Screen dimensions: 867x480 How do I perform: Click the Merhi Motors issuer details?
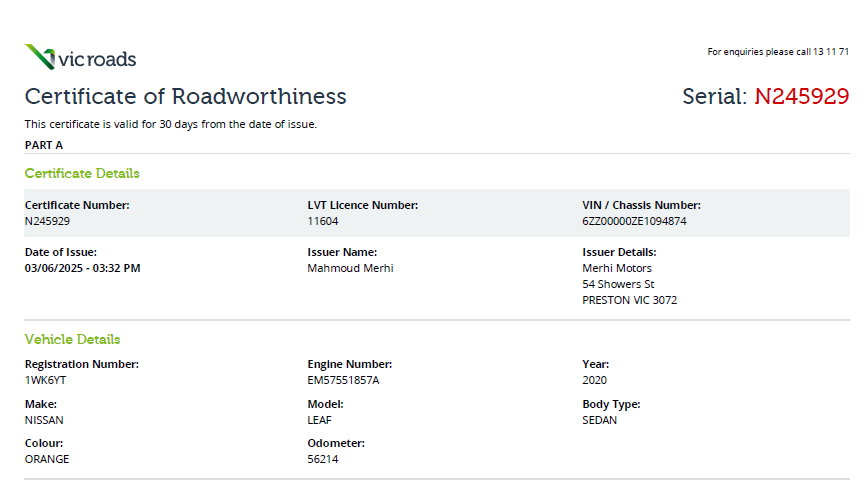[x=616, y=268]
